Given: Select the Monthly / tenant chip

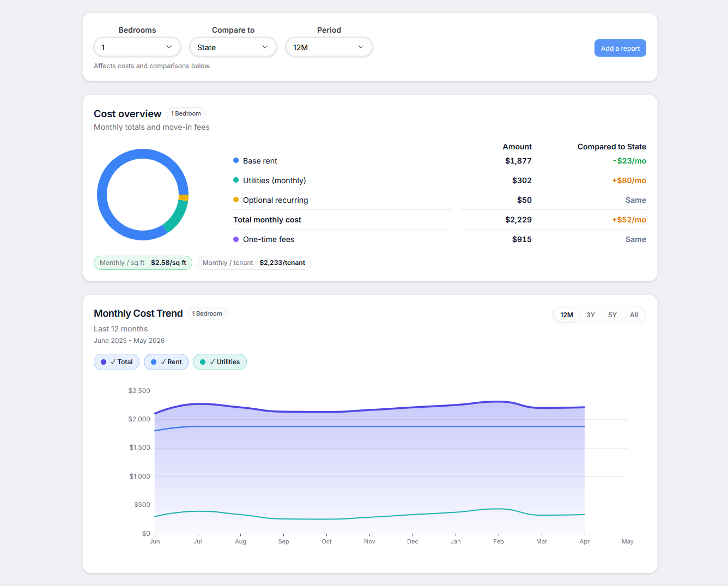Looking at the screenshot, I should coord(254,263).
